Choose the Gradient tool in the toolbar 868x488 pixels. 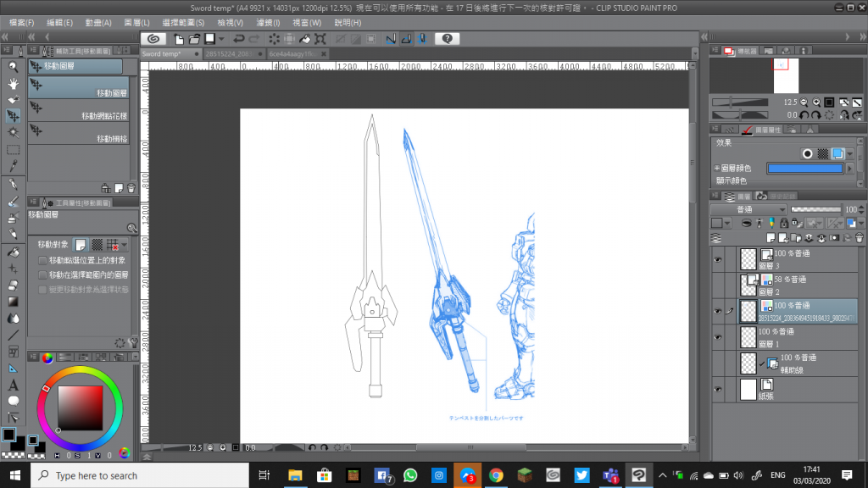pos(14,302)
